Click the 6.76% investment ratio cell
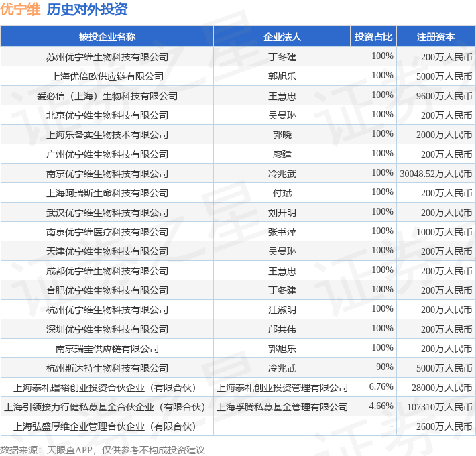 [x=373, y=388]
